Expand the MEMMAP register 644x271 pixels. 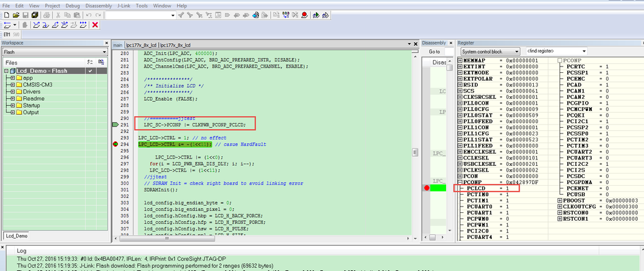click(x=460, y=61)
